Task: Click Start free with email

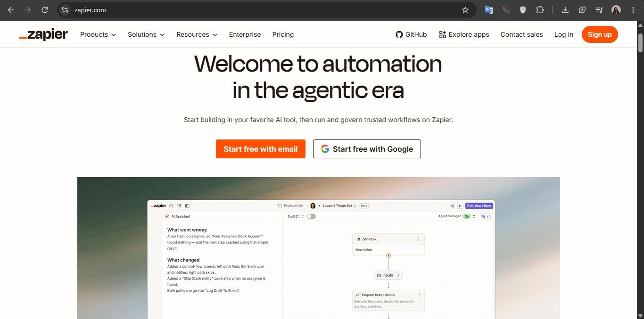Action: [261, 149]
